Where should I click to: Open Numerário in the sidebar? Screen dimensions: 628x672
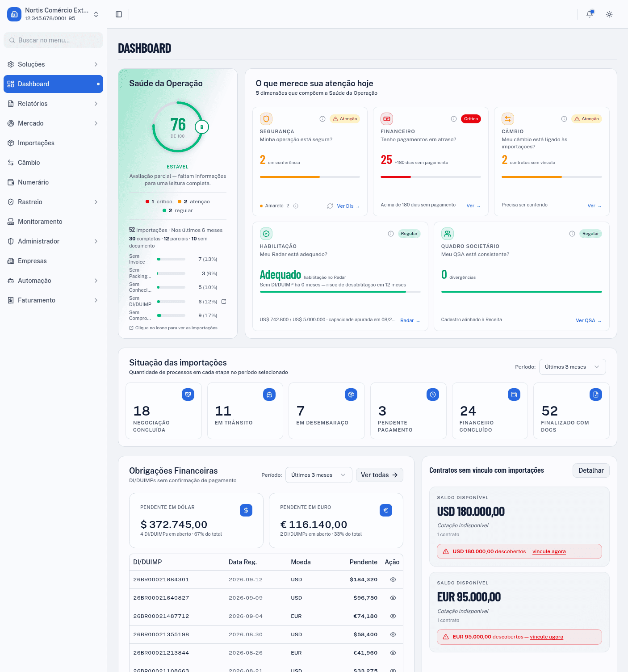[53, 182]
